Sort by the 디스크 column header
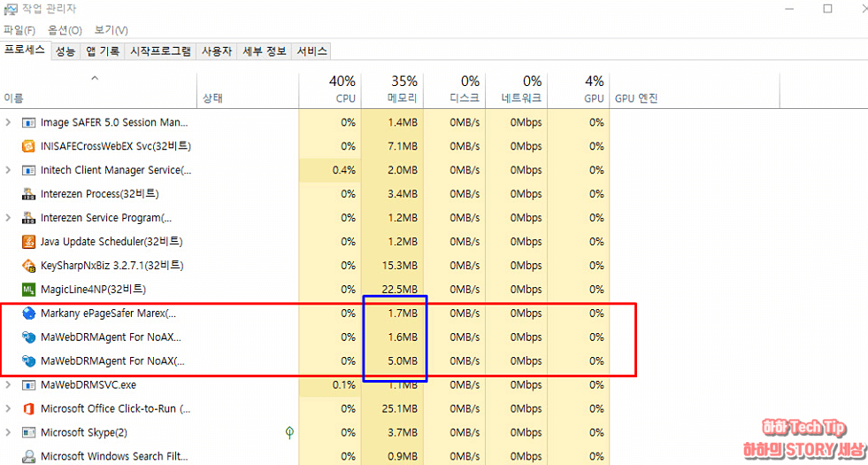This screenshot has width=868, height=465. coord(455,90)
